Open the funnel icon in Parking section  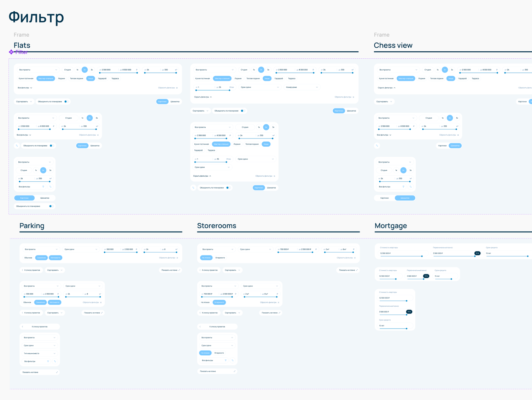click(48, 361)
